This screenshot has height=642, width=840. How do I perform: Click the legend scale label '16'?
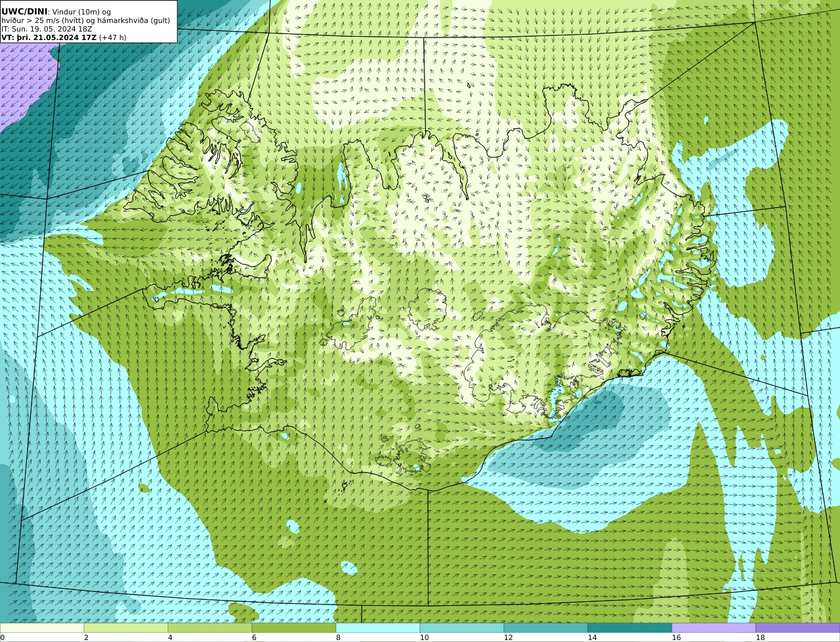point(676,637)
